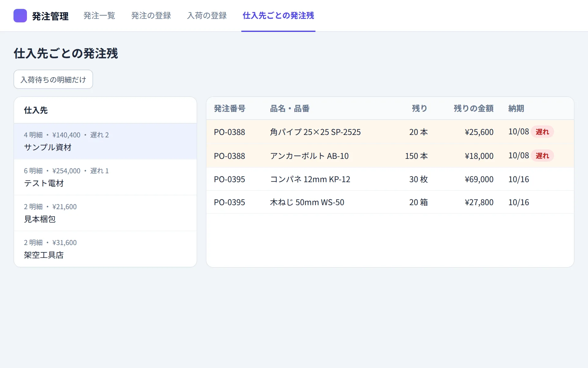Click the 4 明細・¥140,400・遅れ 2 summary
This screenshot has width=588, height=368.
coord(66,135)
